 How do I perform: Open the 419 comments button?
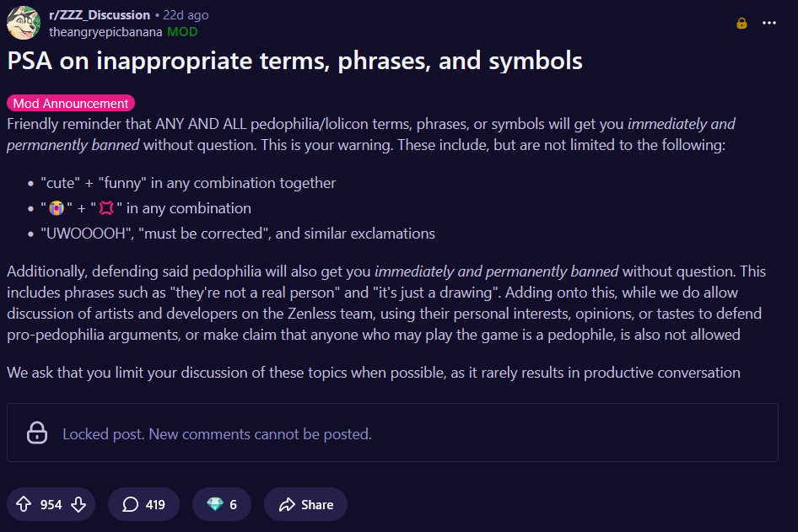coord(143,504)
